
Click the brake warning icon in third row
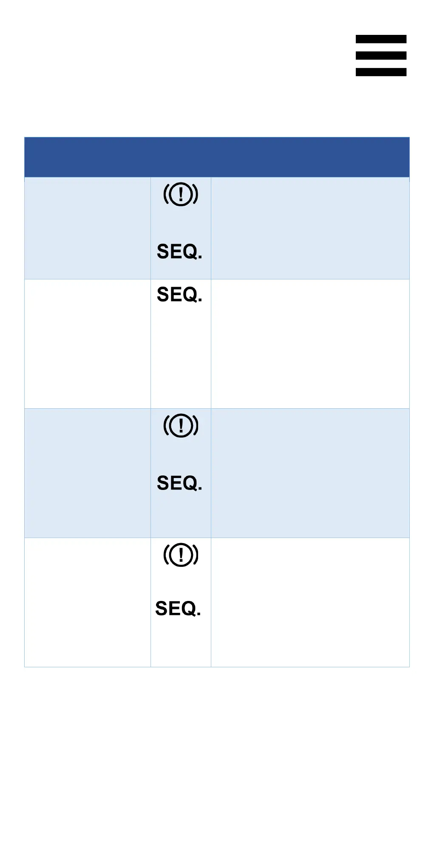point(181,426)
